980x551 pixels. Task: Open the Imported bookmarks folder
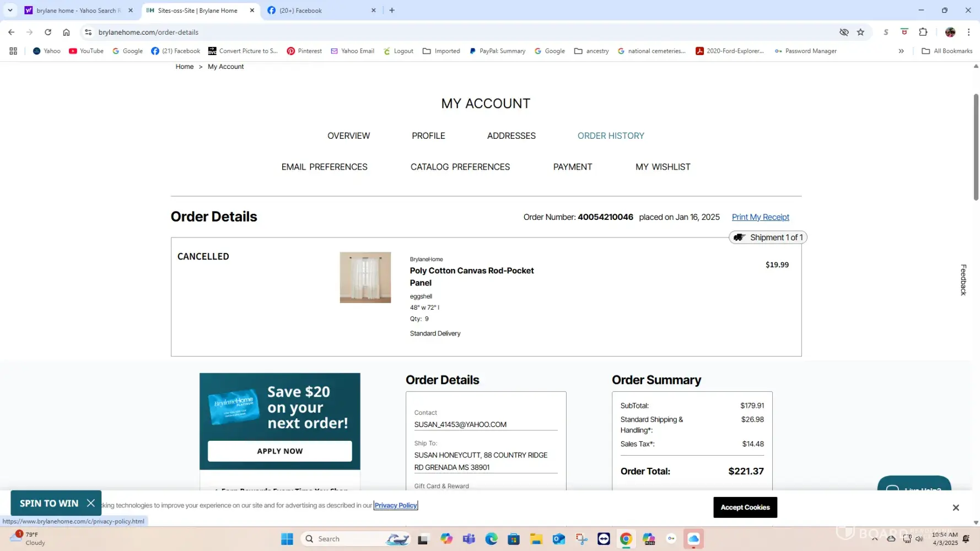(x=441, y=51)
